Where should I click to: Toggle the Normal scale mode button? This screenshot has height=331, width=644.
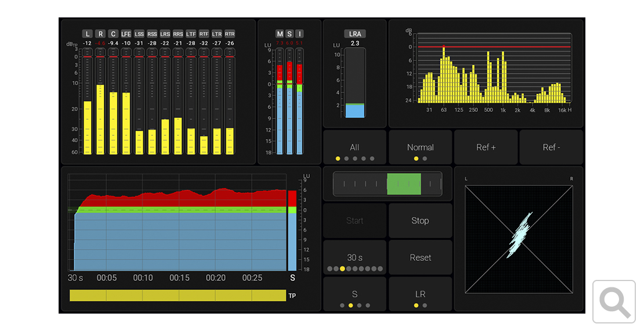420,147
